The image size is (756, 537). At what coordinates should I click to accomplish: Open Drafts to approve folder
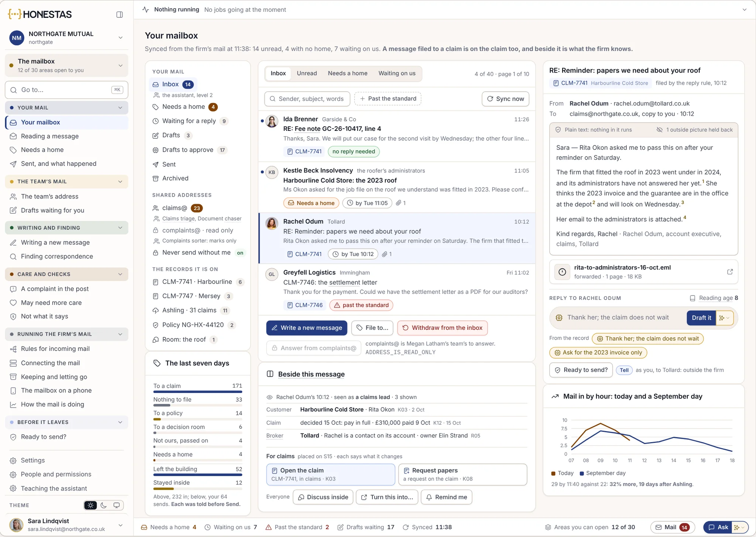coord(189,150)
